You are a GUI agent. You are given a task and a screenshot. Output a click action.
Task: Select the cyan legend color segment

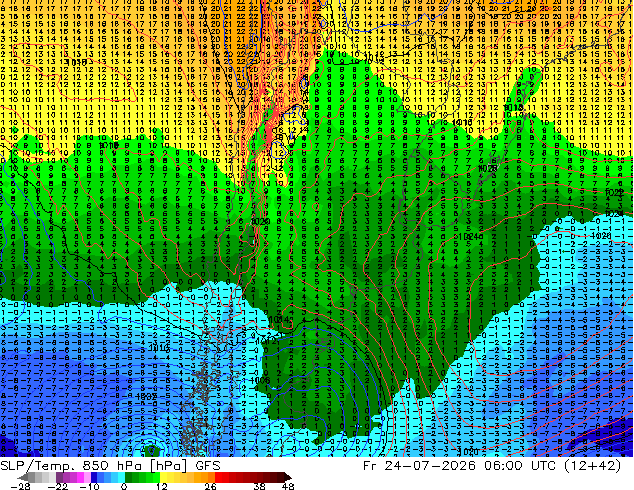pos(122,477)
